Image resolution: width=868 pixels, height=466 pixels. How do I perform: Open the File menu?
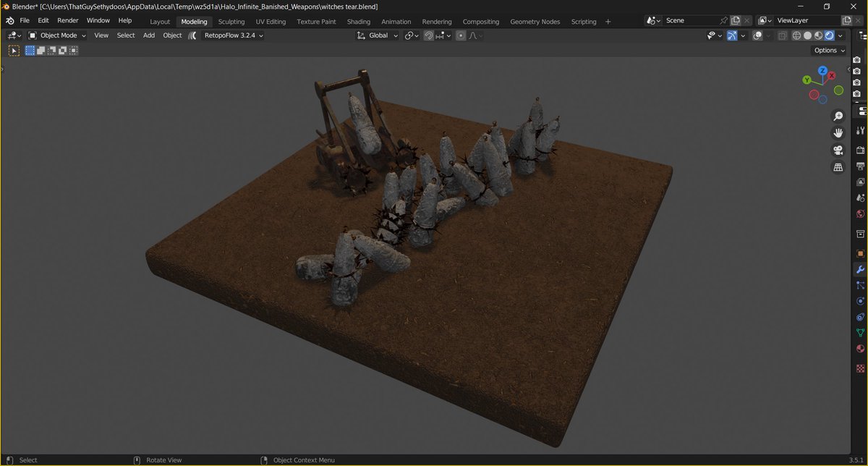(x=25, y=21)
